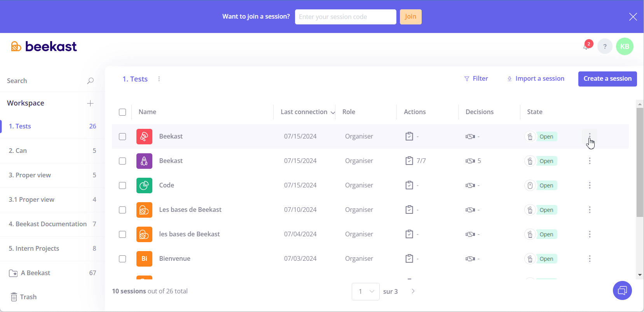
Task: Open the Les bases de Beekast session name
Action: tap(190, 210)
